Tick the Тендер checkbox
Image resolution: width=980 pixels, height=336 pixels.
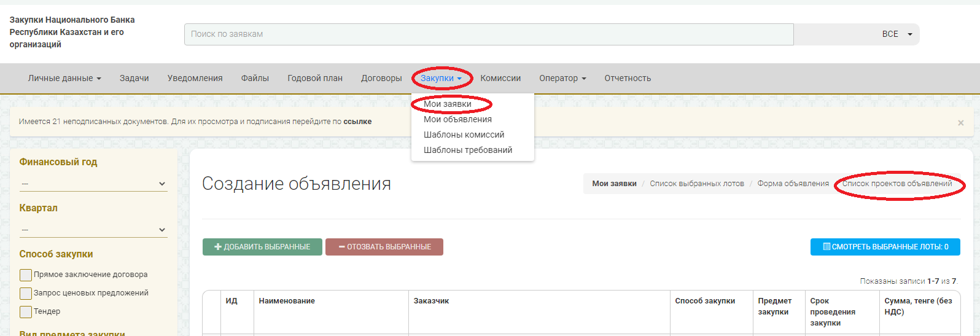click(x=26, y=311)
